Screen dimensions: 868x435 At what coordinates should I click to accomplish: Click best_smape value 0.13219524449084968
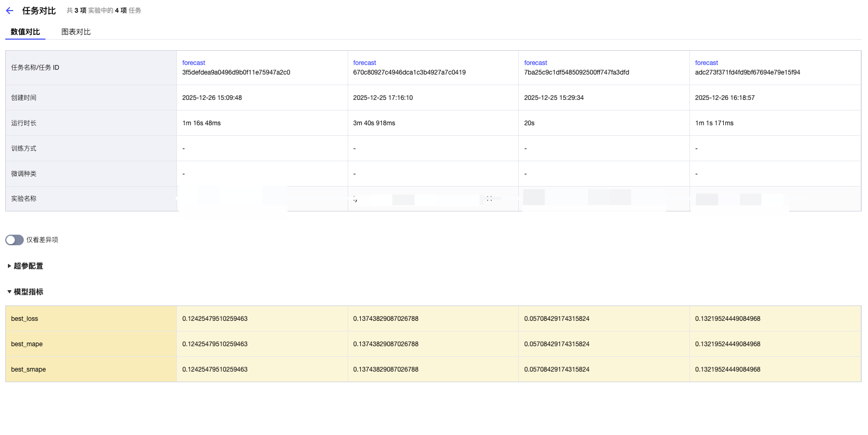(x=727, y=369)
